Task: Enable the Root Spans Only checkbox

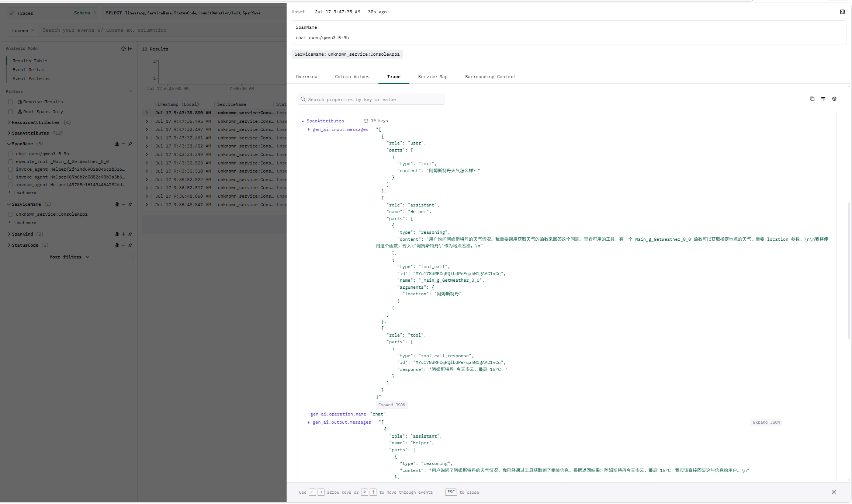Action: coord(10,112)
